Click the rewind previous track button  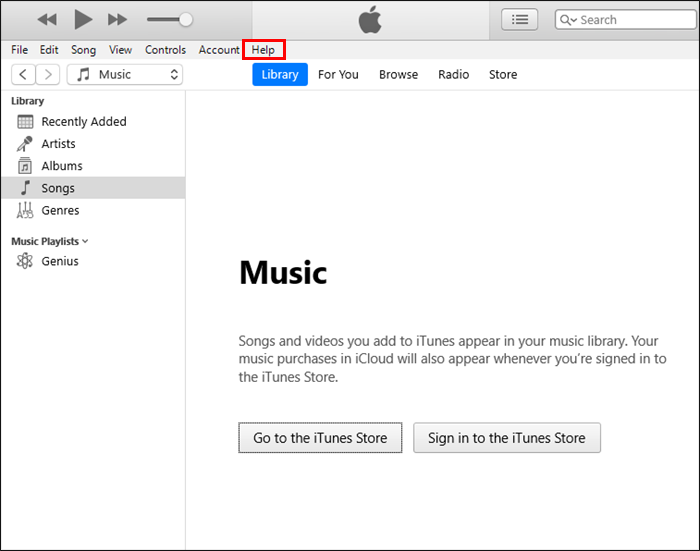tap(47, 20)
